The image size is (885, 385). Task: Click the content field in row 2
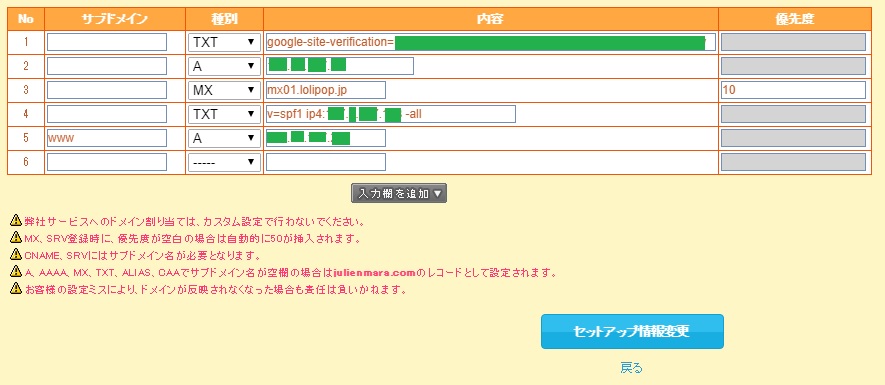[x=340, y=66]
